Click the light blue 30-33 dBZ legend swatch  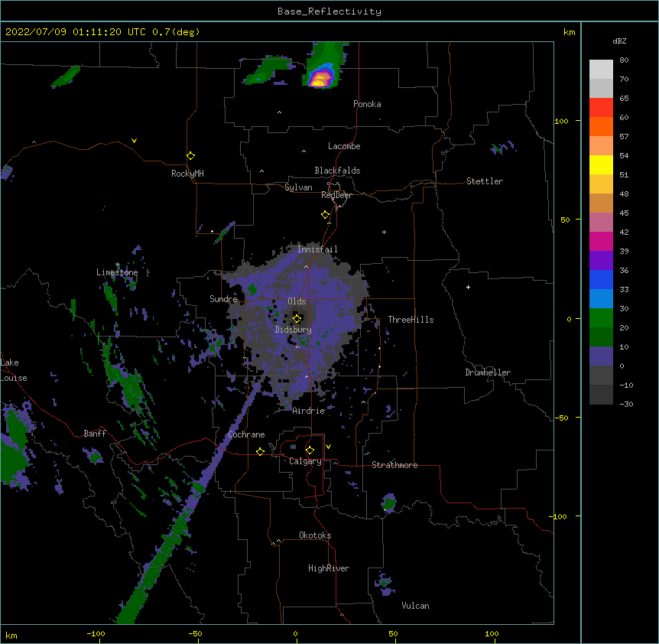pyautogui.click(x=601, y=298)
